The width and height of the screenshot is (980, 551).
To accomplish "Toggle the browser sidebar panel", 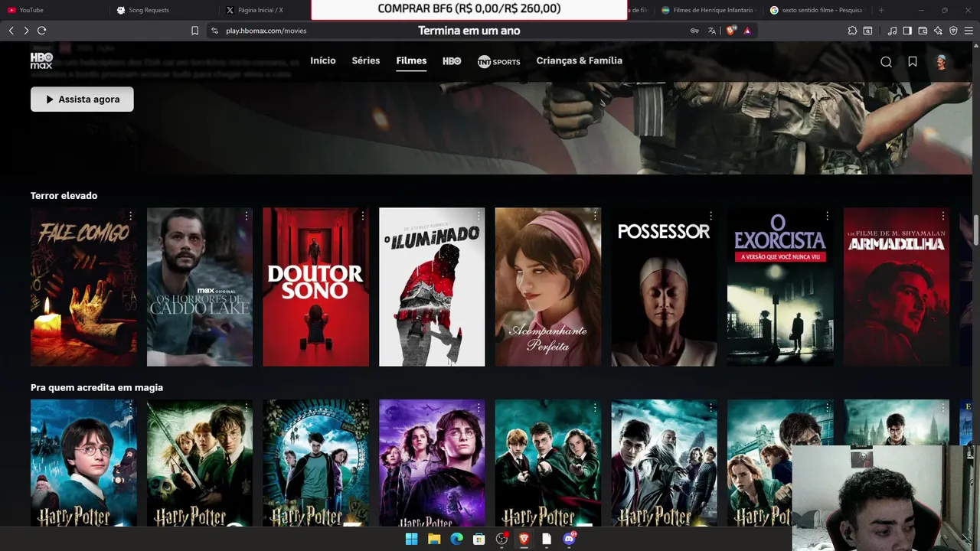I will coord(907,31).
